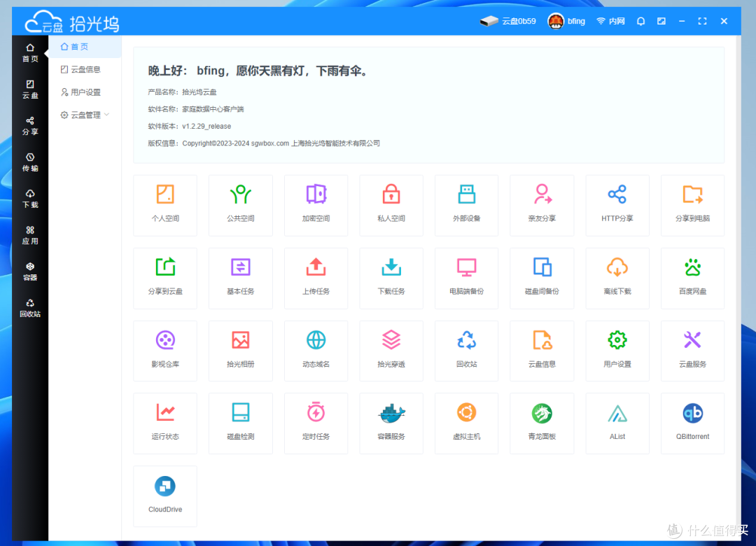This screenshot has height=546, width=756.
Task: Switch to 容器 in the dark sidebar
Action: click(30, 272)
